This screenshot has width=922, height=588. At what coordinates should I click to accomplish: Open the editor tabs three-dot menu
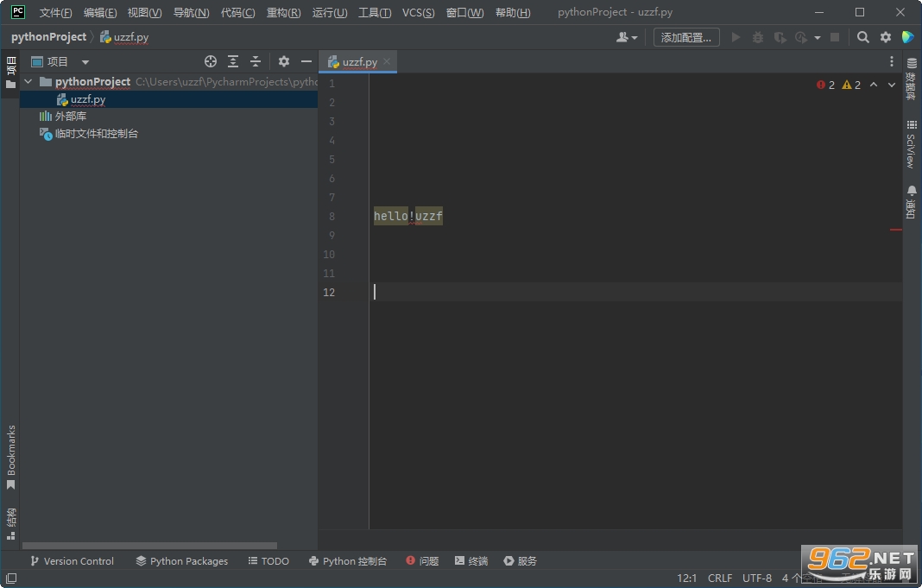[x=892, y=61]
